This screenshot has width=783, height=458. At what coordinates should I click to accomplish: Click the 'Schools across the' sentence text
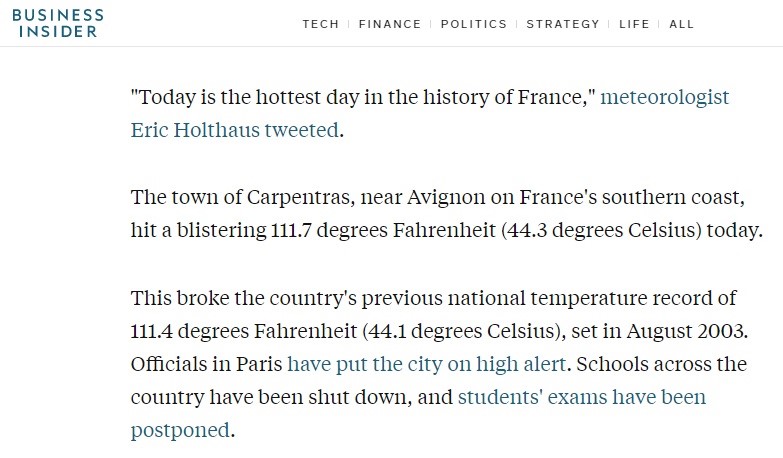click(x=662, y=364)
